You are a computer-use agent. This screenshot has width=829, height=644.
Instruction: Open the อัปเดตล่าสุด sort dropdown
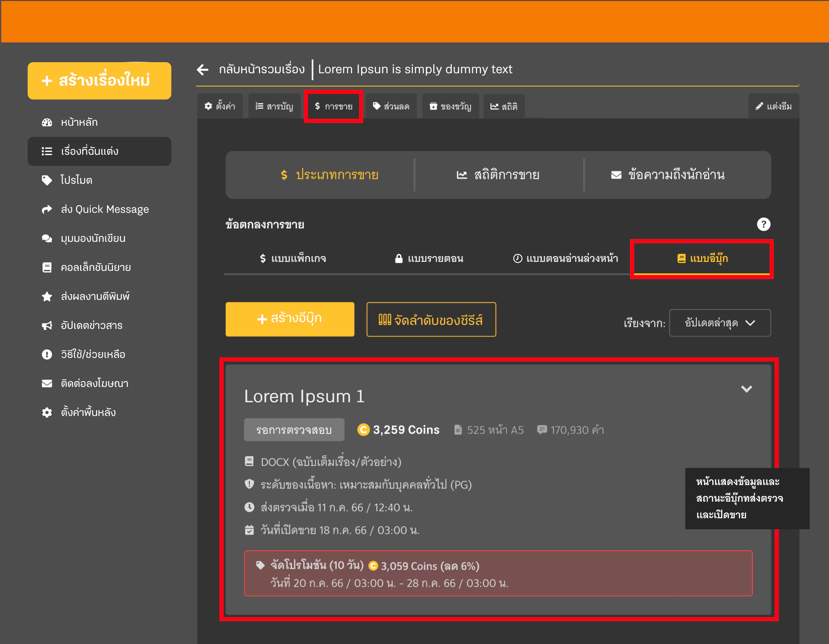point(720,323)
